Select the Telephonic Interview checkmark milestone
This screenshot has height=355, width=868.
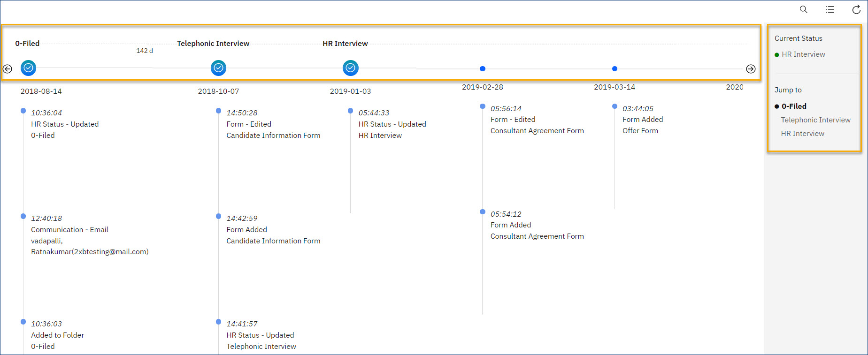tap(218, 68)
